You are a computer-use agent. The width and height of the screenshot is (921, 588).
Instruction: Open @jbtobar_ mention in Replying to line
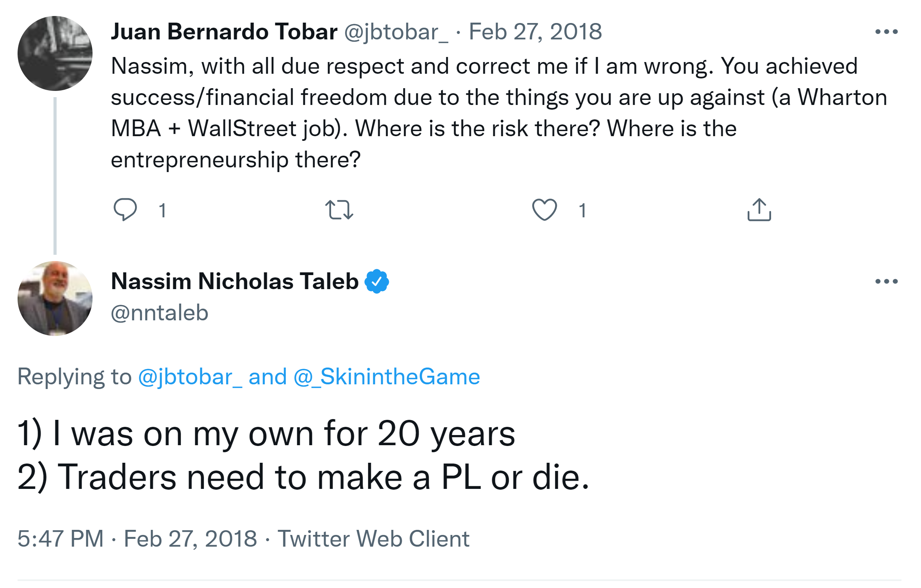click(x=190, y=377)
